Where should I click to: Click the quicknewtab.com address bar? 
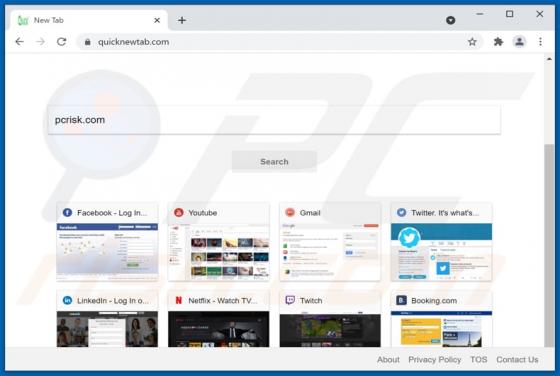[x=279, y=42]
